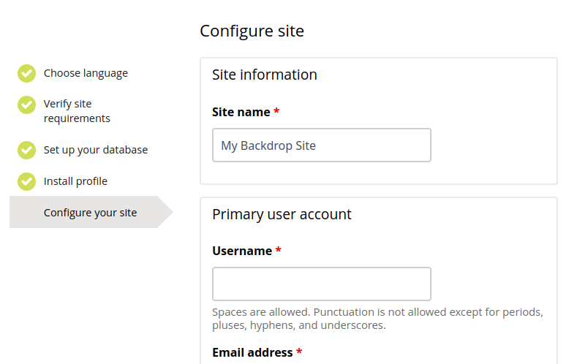Click the checkmark icon beside Verify site requirements
The height and width of the screenshot is (364, 588).
(26, 105)
